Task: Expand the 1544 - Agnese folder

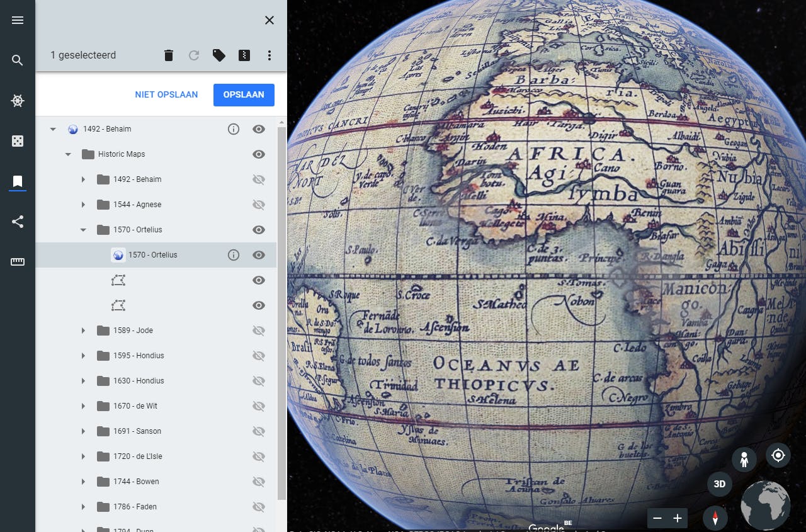Action: [83, 205]
